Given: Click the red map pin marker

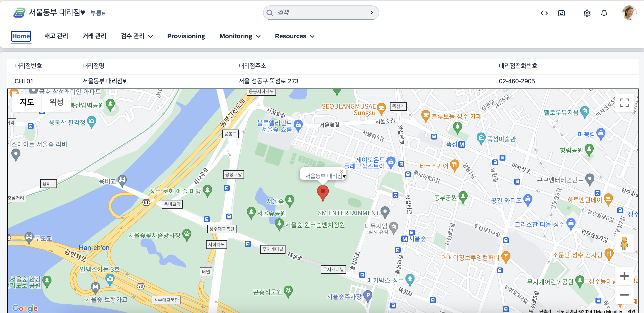Looking at the screenshot, I should [322, 193].
